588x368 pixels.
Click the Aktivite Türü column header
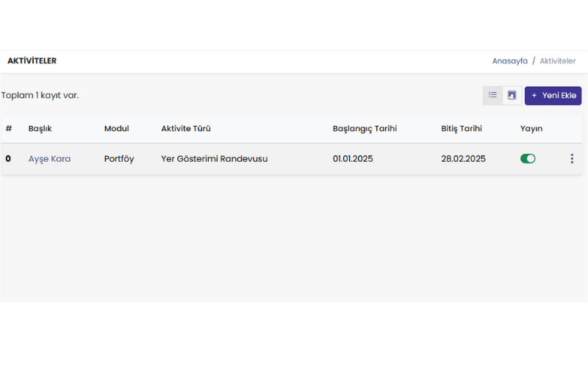186,128
